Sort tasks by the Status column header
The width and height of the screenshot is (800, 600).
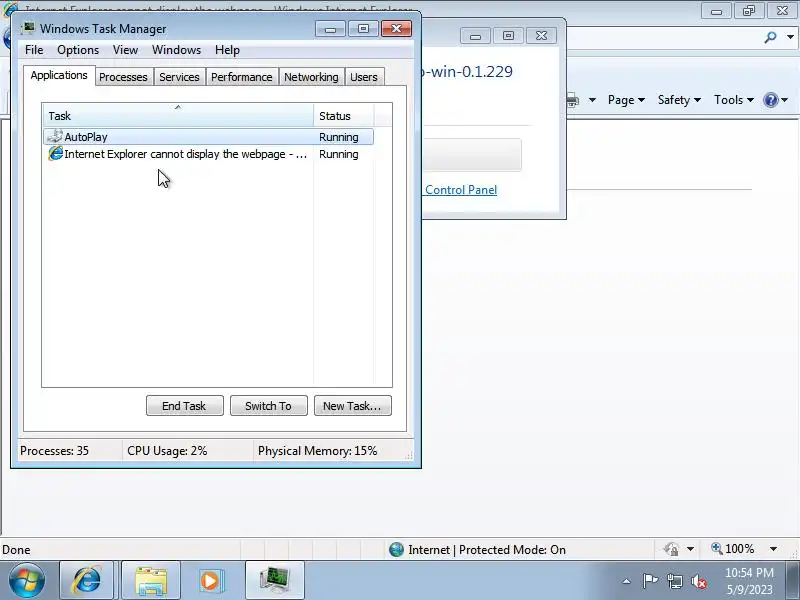[x=344, y=116]
